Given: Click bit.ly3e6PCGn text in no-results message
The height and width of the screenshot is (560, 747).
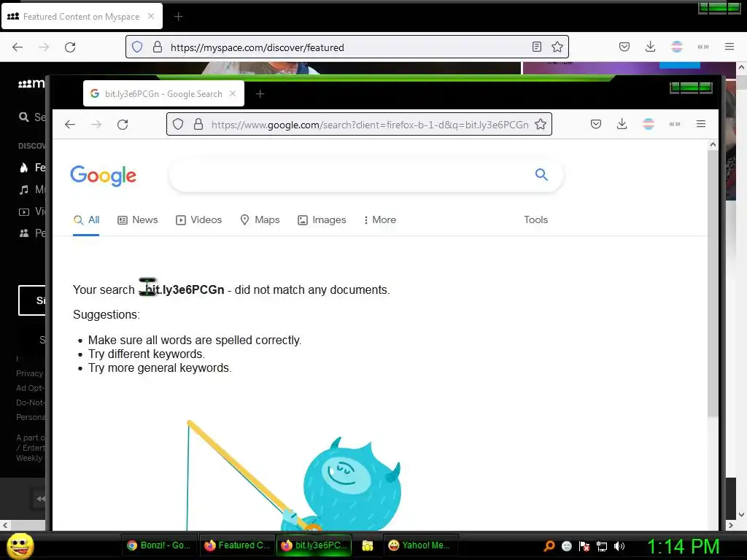Looking at the screenshot, I should coord(185,290).
